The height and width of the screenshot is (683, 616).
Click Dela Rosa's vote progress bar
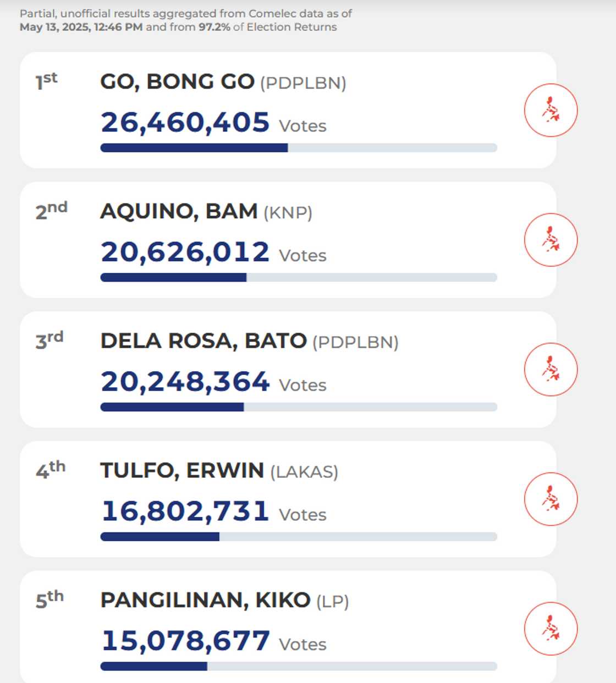299,407
